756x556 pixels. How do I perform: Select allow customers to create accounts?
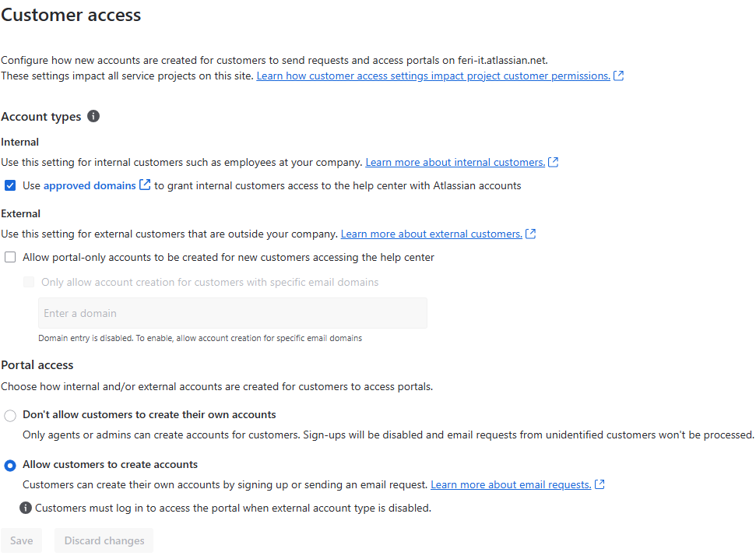[10, 465]
